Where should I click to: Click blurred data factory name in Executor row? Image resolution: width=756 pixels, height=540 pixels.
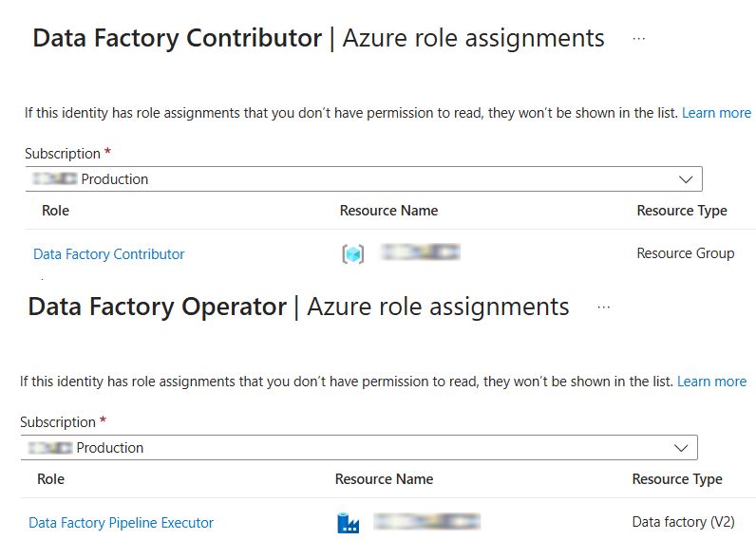(427, 521)
